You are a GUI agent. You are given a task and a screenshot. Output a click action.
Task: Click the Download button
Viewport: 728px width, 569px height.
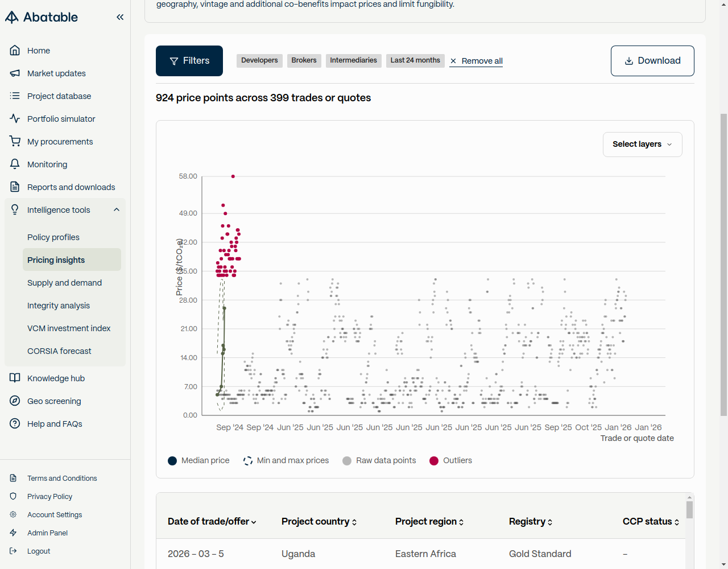[652, 61]
